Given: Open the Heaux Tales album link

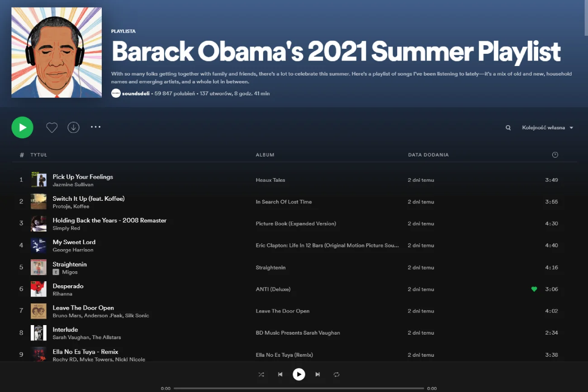Looking at the screenshot, I should click(270, 180).
